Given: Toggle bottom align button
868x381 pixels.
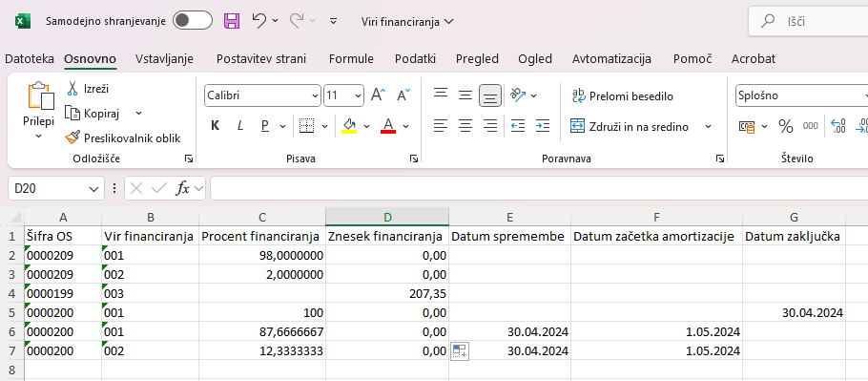Looking at the screenshot, I should pyautogui.click(x=490, y=95).
